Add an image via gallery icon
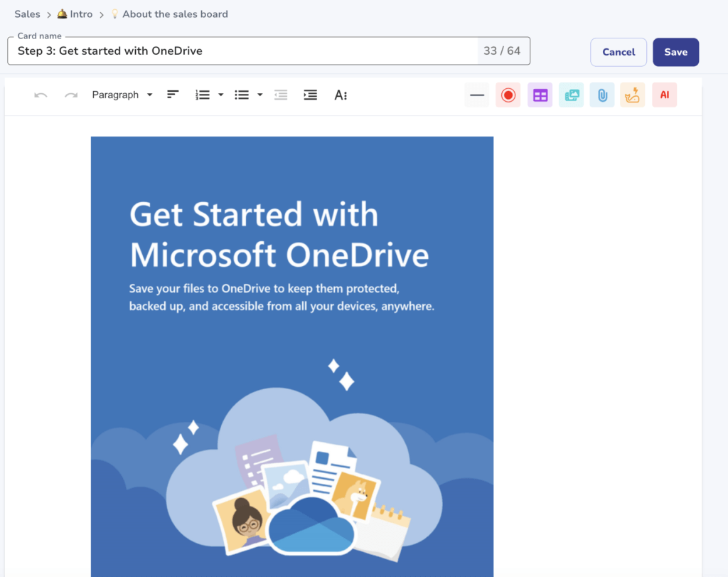 pyautogui.click(x=571, y=95)
